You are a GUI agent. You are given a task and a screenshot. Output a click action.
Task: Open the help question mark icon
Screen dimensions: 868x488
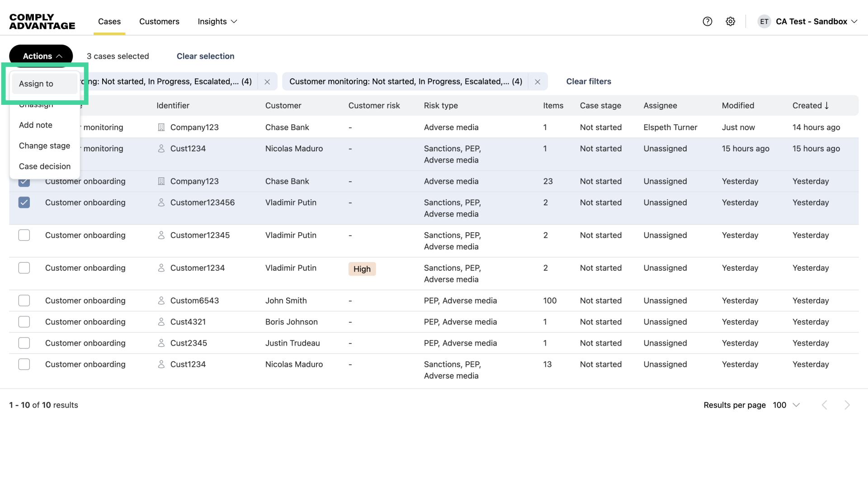click(708, 21)
